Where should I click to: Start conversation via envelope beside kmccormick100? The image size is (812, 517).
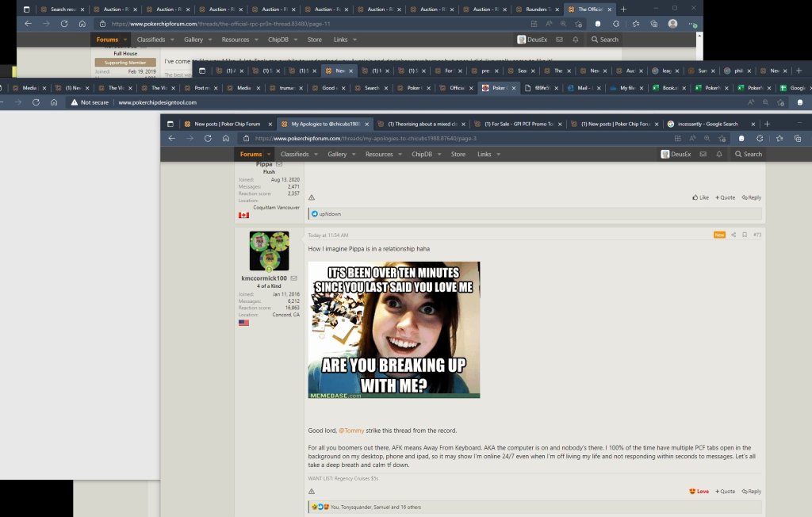293,278
